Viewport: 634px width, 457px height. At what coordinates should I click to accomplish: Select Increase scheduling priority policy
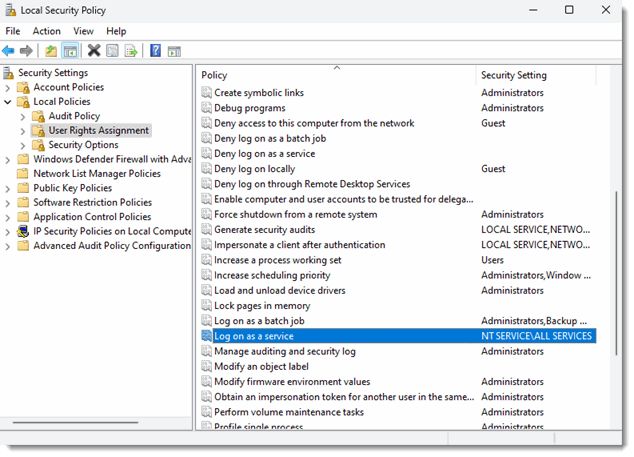tap(272, 275)
